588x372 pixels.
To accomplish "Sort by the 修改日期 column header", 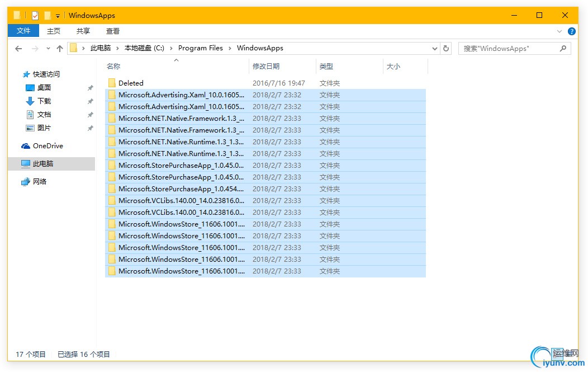I will [266, 66].
